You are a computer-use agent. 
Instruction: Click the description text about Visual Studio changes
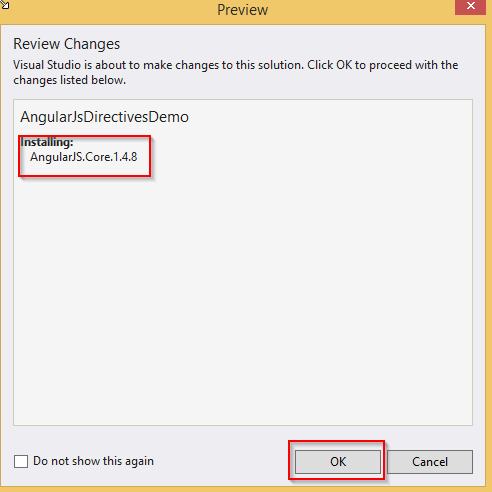click(x=236, y=72)
